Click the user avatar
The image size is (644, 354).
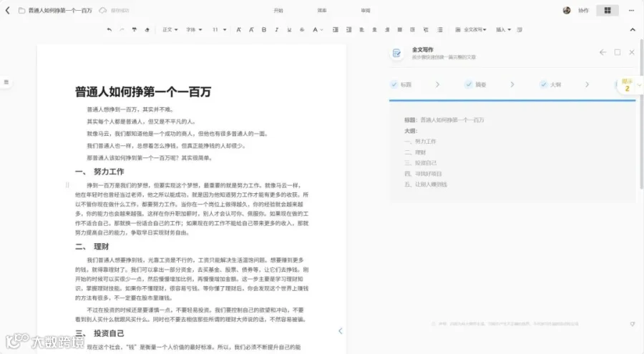click(x=567, y=10)
